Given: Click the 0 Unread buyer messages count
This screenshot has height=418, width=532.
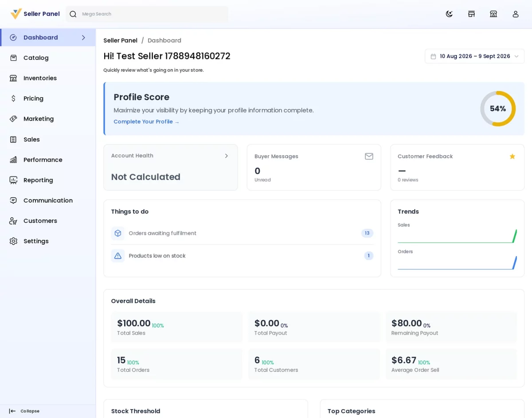Looking at the screenshot, I should coord(257,171).
